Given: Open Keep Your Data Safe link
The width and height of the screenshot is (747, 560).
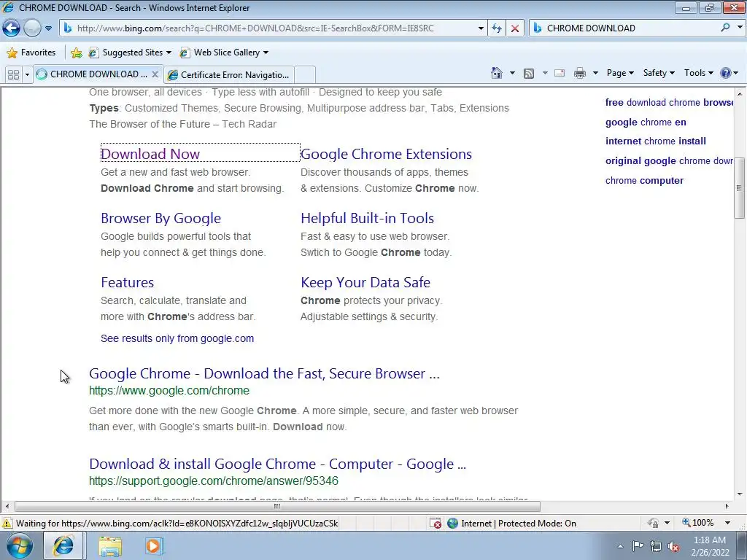Looking at the screenshot, I should click(365, 282).
